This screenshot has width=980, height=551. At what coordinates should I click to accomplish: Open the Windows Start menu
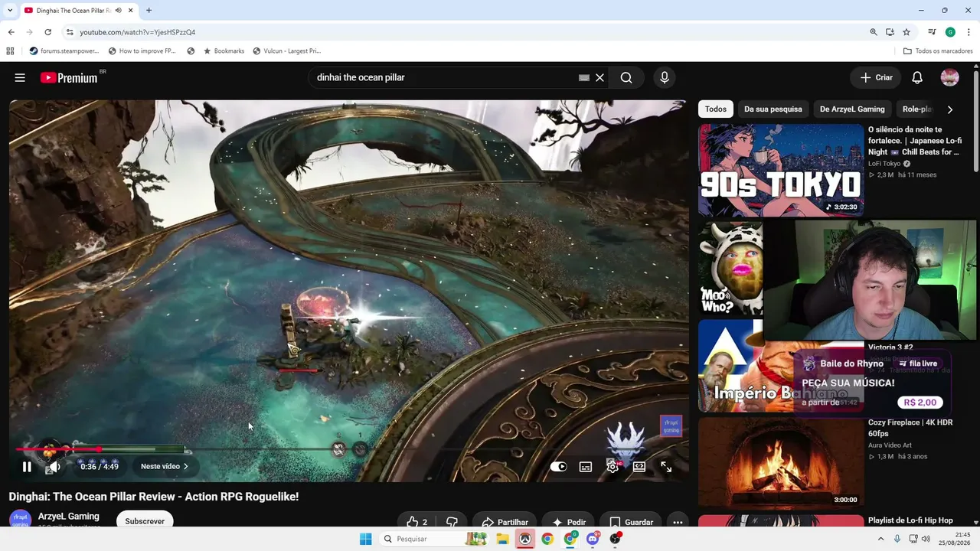[x=366, y=539]
